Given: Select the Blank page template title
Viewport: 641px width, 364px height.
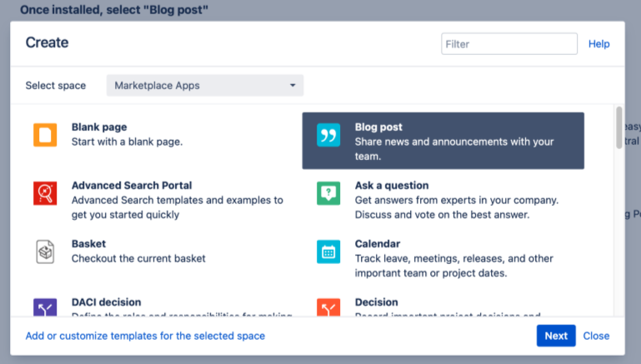Looking at the screenshot, I should click(x=99, y=127).
